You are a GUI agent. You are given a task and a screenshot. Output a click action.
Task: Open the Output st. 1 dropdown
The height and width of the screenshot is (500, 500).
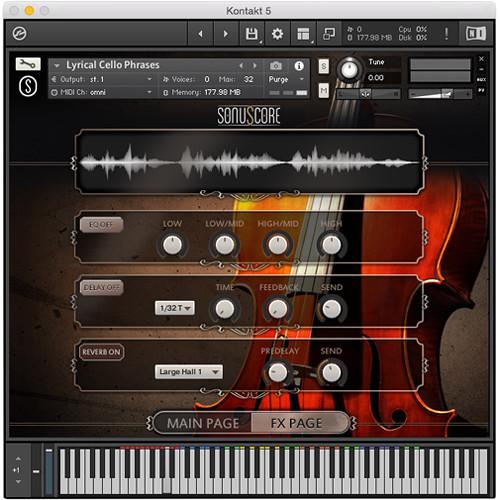click(x=102, y=79)
